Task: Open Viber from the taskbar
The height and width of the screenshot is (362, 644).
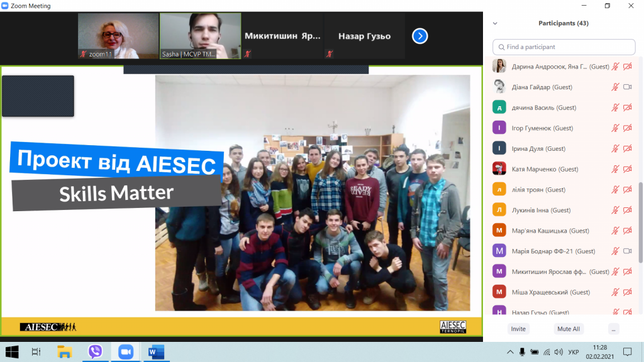Action: pos(96,351)
